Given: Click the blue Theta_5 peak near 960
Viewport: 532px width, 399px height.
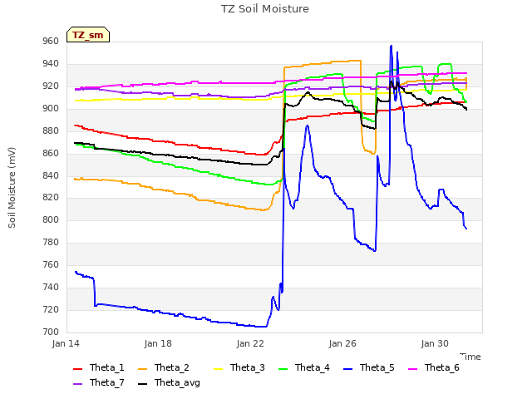Looking at the screenshot, I should (392, 47).
